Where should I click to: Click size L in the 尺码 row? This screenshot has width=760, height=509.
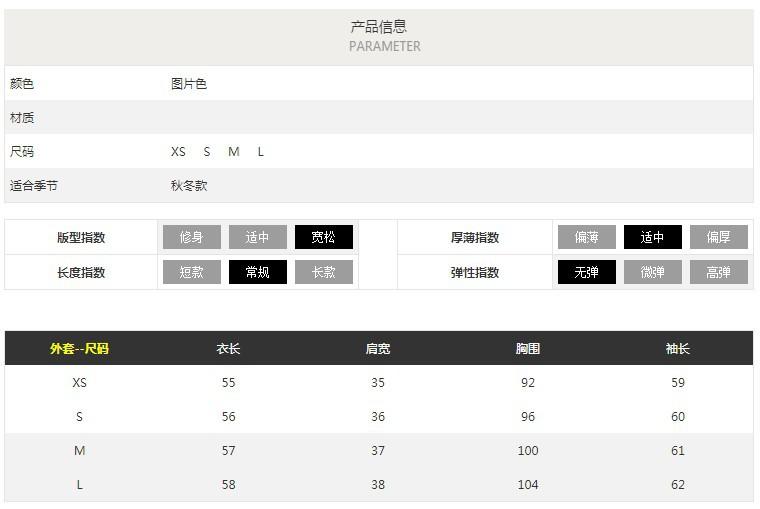coord(261,152)
